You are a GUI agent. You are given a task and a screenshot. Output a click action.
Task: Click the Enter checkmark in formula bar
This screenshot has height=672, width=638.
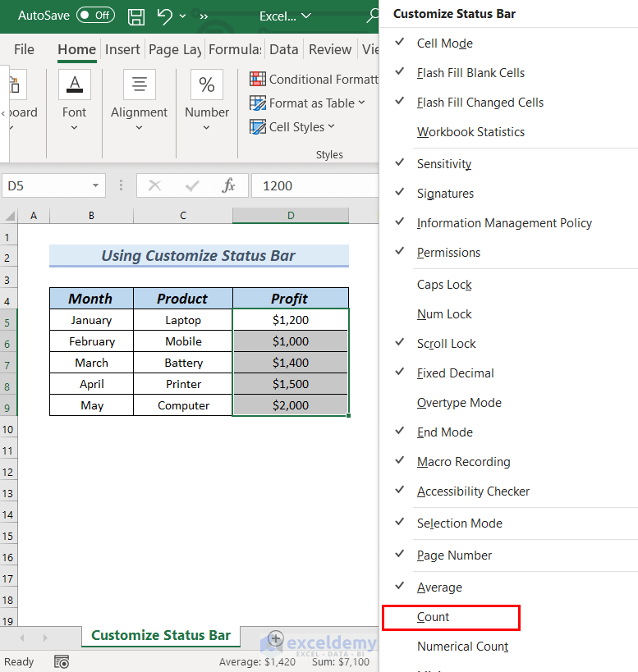(x=191, y=185)
